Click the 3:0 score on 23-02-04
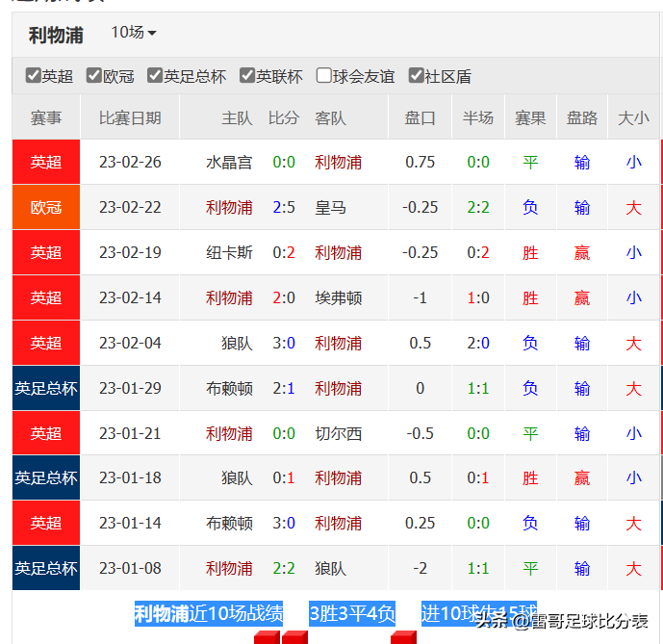 (284, 343)
